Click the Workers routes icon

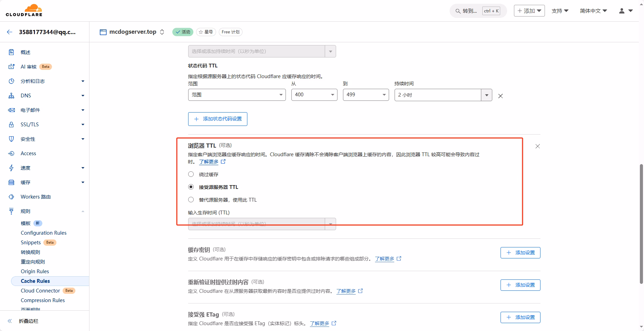[x=11, y=197]
